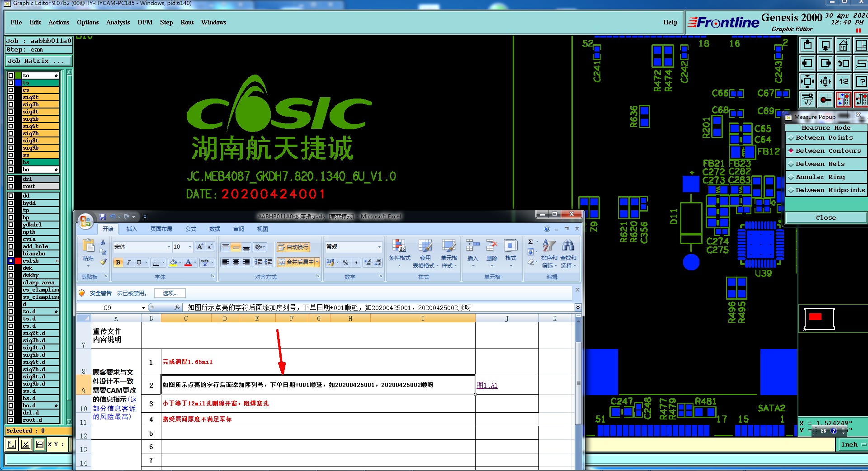Open the fill color dropdown arrow
Image resolution: width=868 pixels, height=471 pixels.
180,263
